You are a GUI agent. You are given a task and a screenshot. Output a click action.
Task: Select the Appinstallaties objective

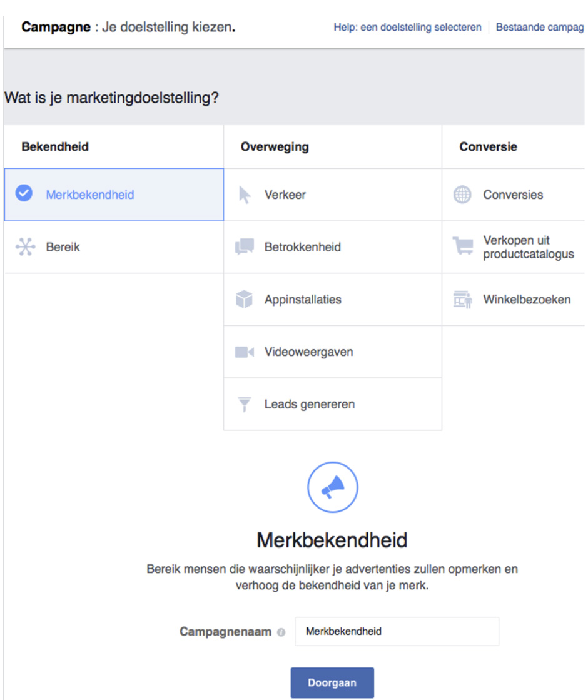(333, 299)
